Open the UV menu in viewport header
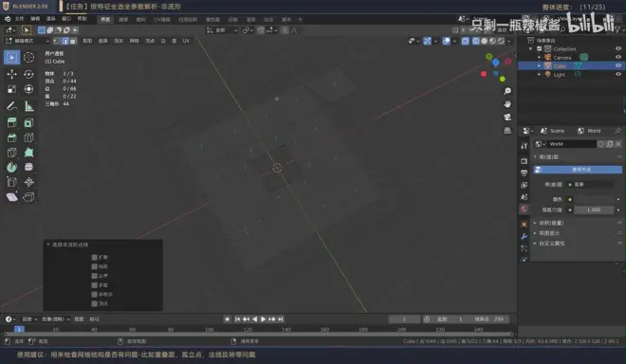The image size is (626, 364). (186, 41)
